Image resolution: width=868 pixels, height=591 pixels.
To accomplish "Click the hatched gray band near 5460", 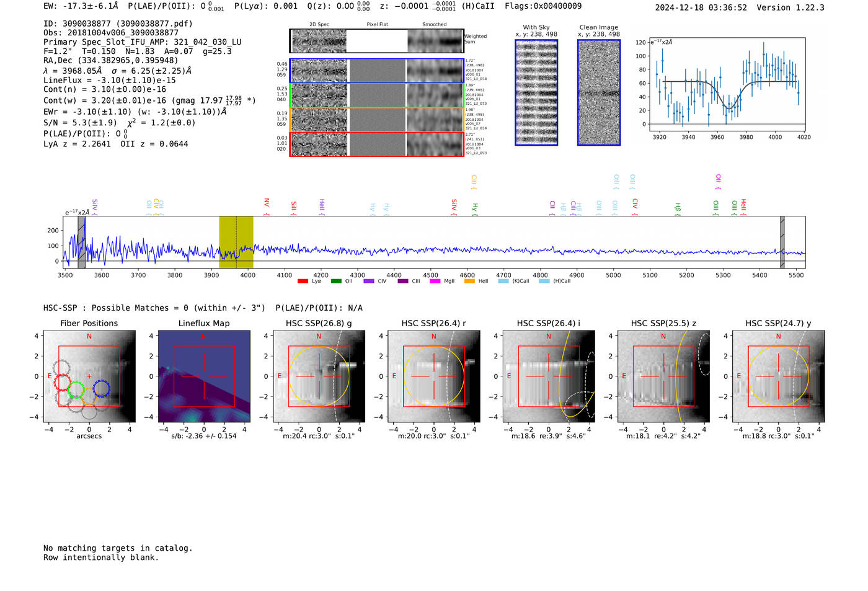I will pos(782,242).
